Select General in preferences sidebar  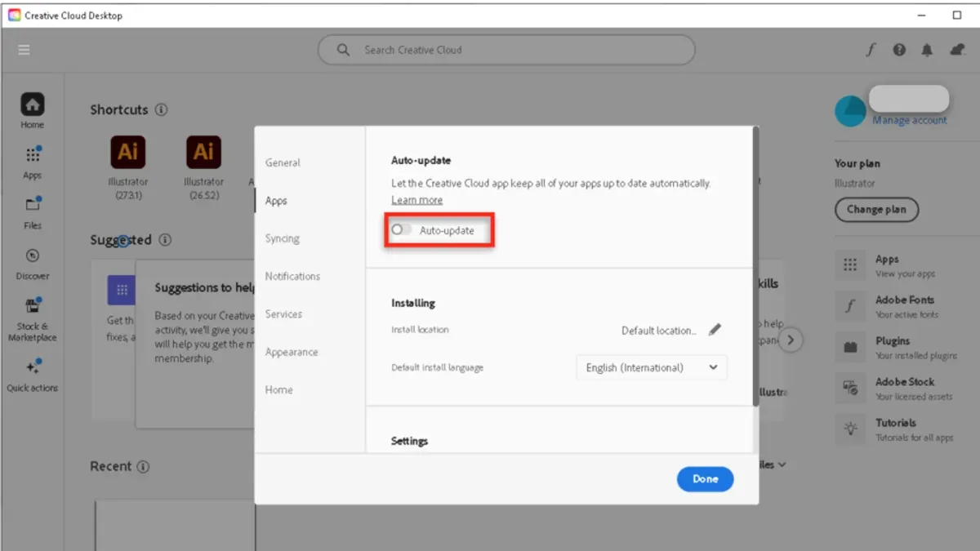pyautogui.click(x=283, y=162)
